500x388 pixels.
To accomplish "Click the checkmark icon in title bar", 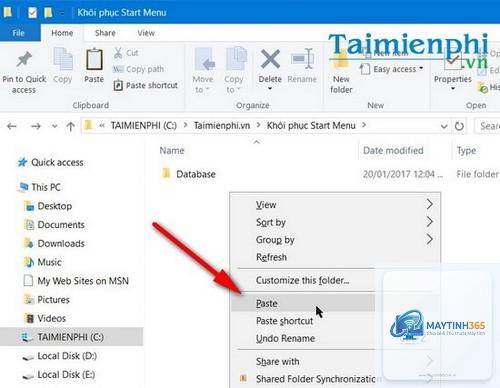I will click(32, 13).
